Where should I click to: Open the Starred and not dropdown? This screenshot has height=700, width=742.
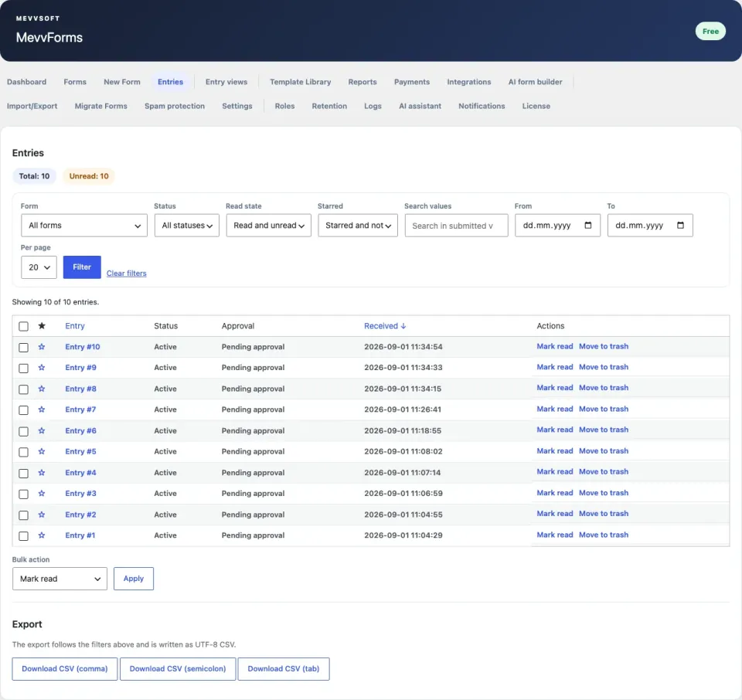(358, 226)
